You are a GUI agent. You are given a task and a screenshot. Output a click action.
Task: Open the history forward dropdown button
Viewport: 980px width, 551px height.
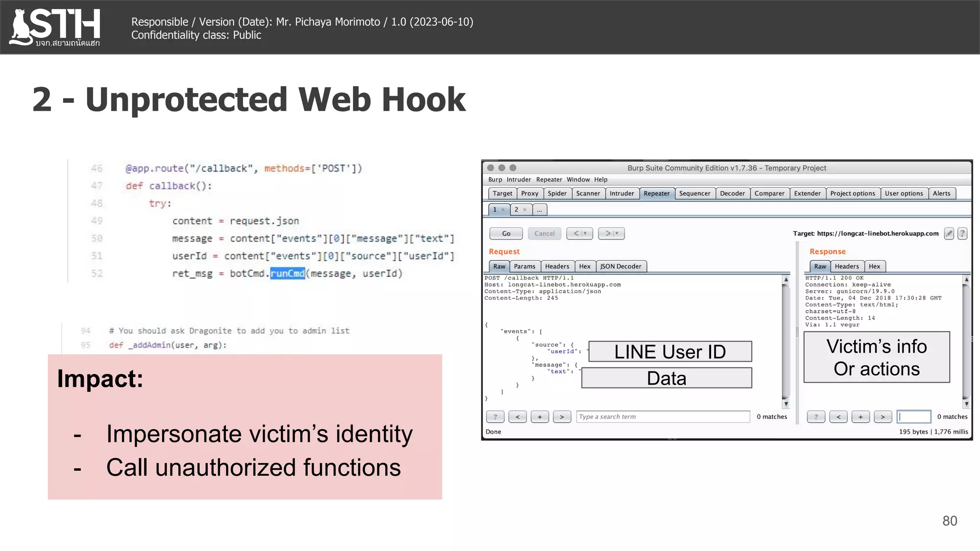click(612, 233)
